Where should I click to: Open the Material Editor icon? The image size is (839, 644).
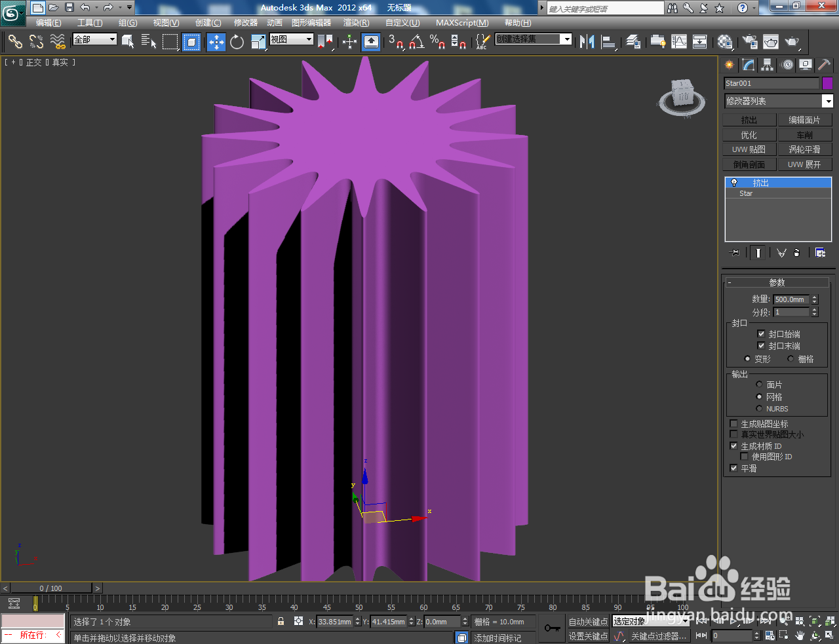pyautogui.click(x=724, y=42)
